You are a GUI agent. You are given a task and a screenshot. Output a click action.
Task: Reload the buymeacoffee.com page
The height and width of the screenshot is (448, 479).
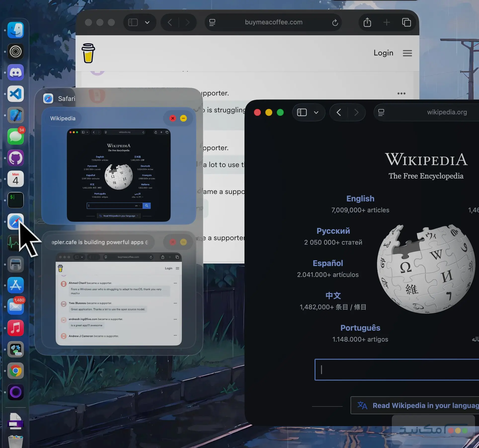pos(335,23)
